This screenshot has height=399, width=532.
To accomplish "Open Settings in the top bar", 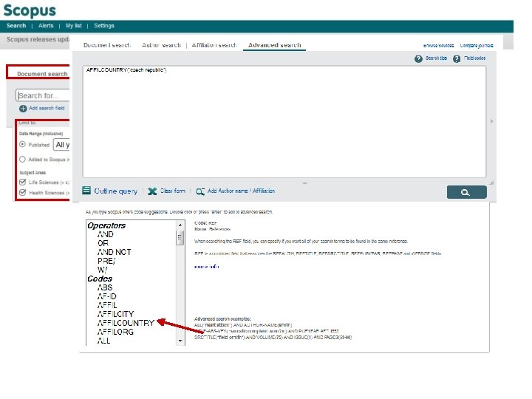I will coord(104,26).
